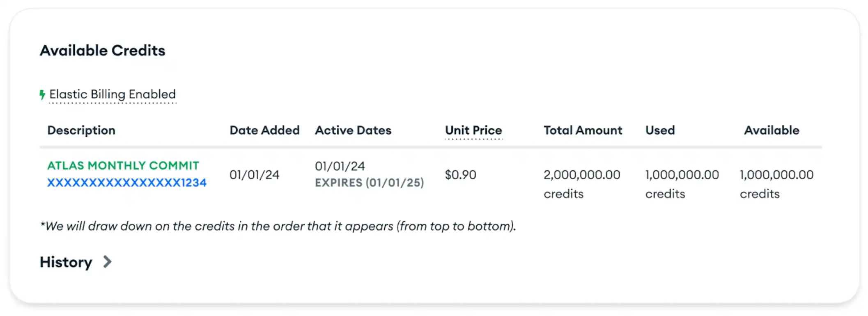Click the Used column header
Viewport: 868px width, 316px height.
(659, 130)
